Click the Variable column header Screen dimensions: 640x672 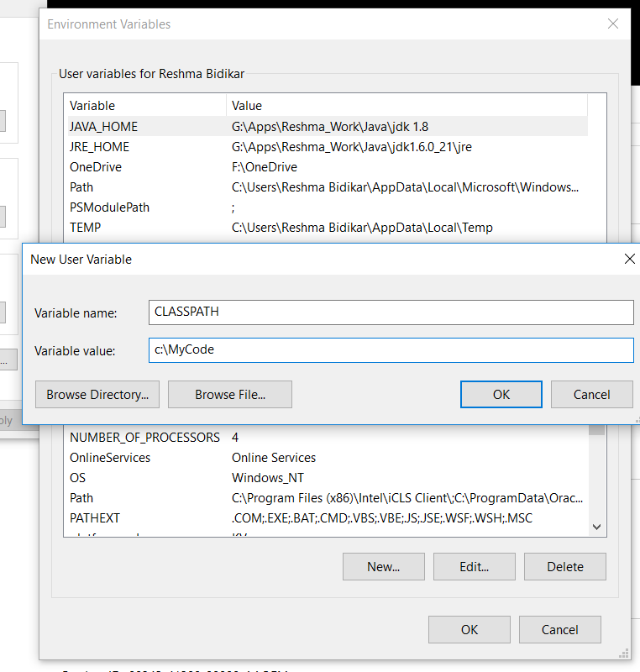pyautogui.click(x=144, y=106)
